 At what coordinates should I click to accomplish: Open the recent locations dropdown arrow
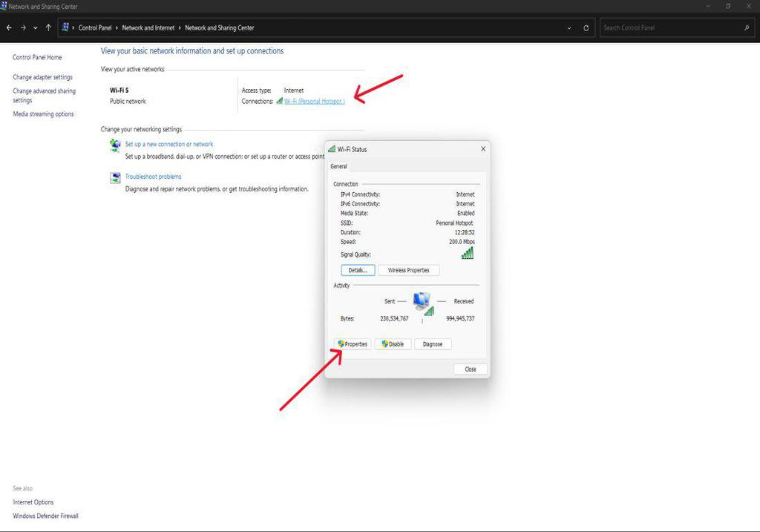pyautogui.click(x=36, y=28)
